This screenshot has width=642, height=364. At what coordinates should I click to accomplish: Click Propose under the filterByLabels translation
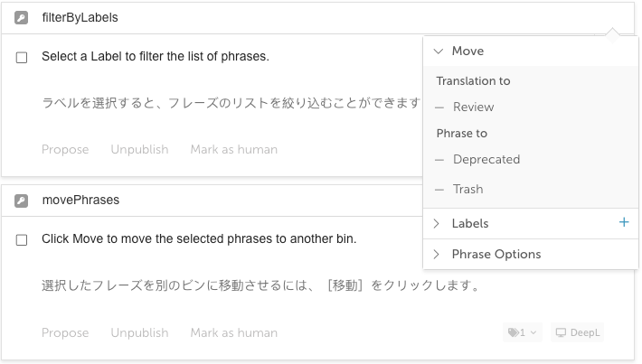(65, 150)
